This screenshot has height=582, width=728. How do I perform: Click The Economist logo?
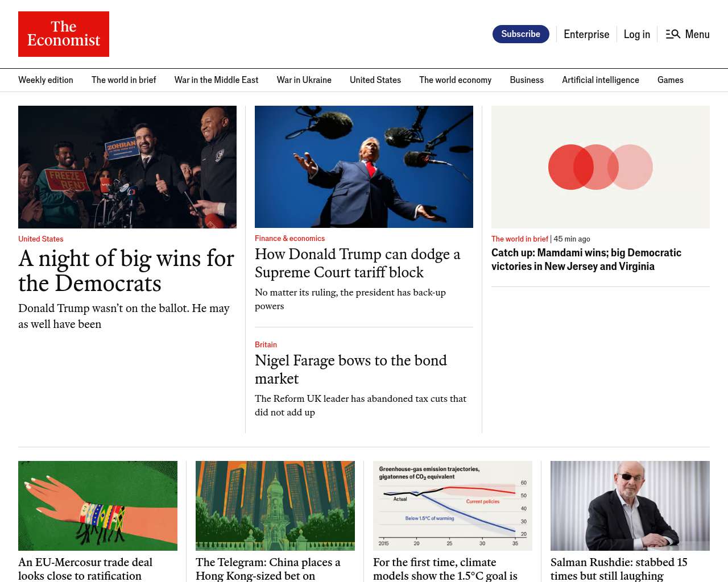64,34
